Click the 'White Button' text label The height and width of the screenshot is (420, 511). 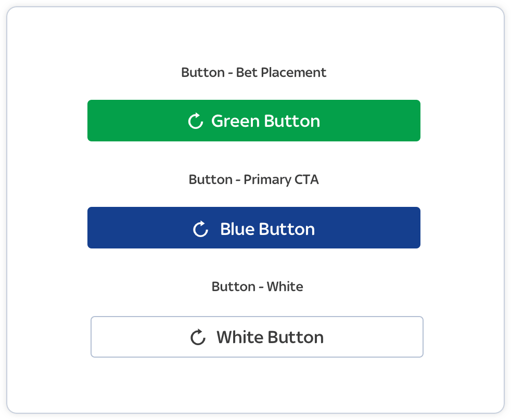(270, 337)
